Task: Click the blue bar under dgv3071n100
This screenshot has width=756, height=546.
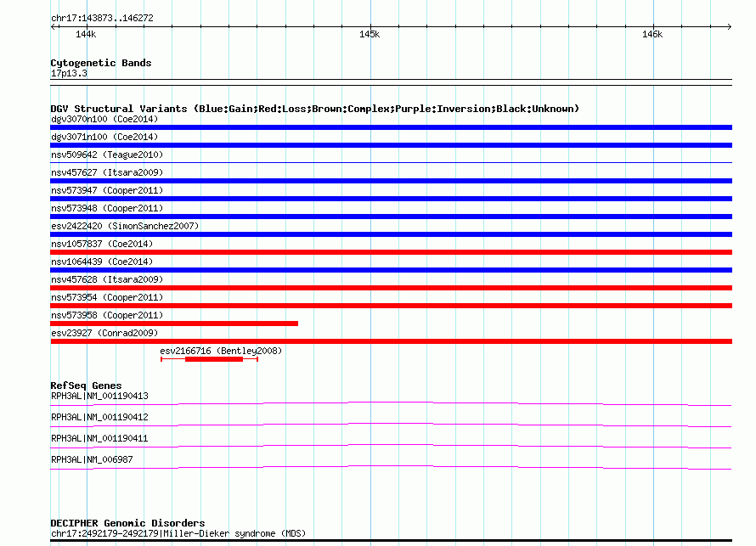Action: tap(391, 145)
